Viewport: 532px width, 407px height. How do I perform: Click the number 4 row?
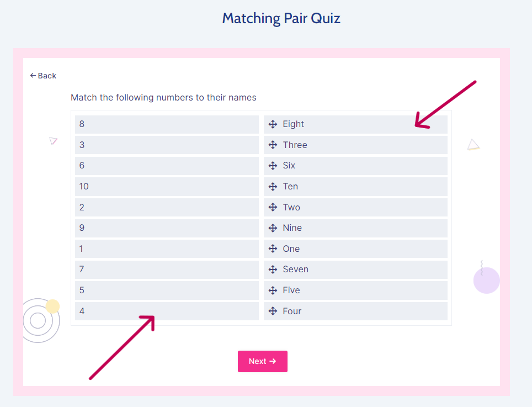167,311
